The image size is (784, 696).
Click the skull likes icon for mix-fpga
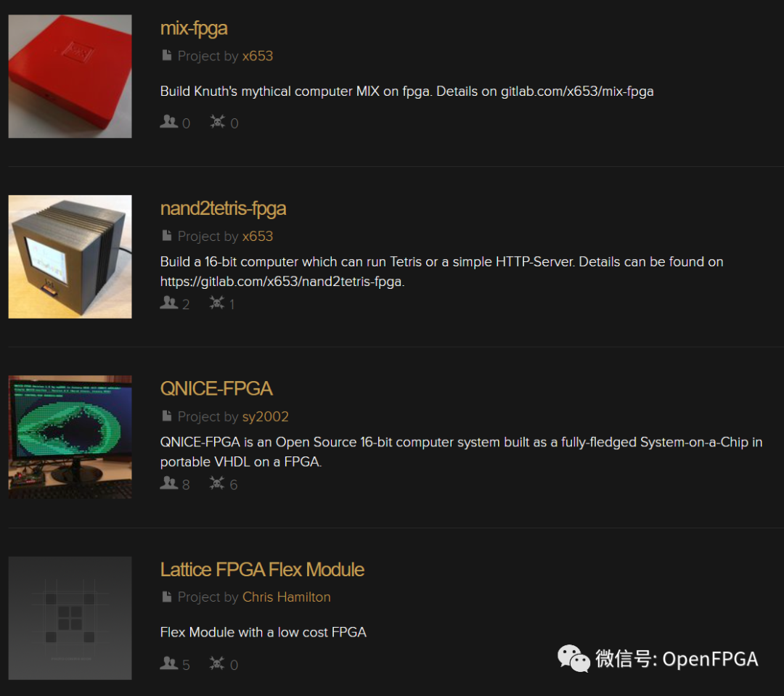[218, 121]
